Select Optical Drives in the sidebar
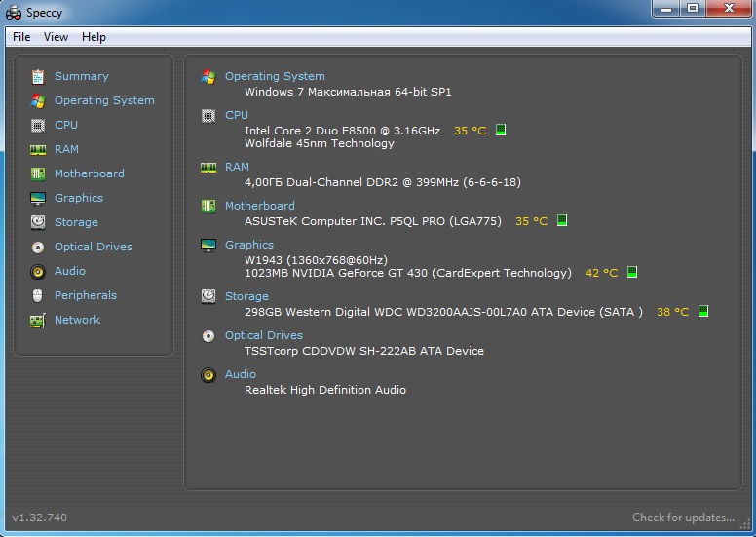This screenshot has width=756, height=537. [x=94, y=247]
